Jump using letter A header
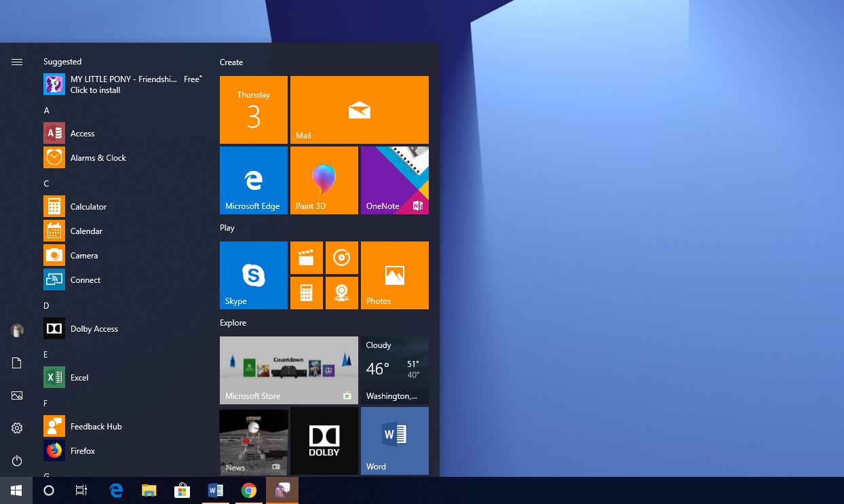This screenshot has height=504, width=844. pos(47,111)
